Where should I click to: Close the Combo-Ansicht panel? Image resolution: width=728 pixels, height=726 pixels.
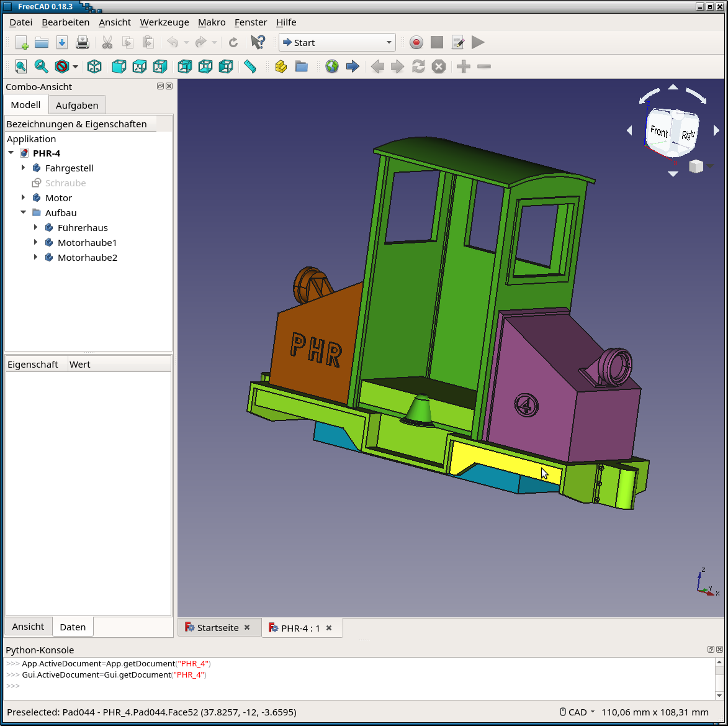pyautogui.click(x=169, y=86)
